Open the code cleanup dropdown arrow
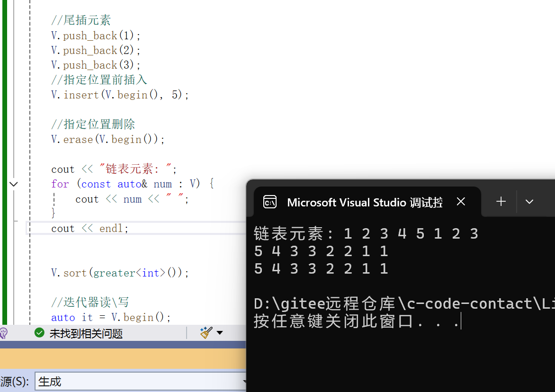Viewport: 555px width, 392px height. coord(219,332)
